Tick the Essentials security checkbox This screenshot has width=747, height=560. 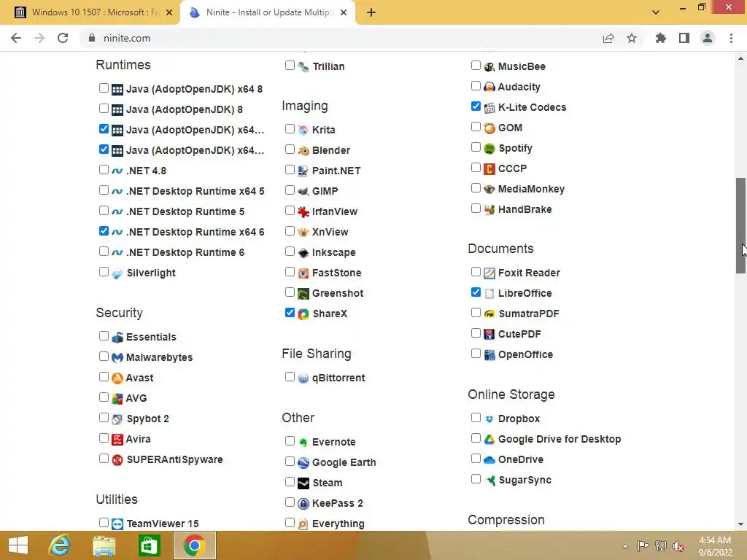[104, 335]
